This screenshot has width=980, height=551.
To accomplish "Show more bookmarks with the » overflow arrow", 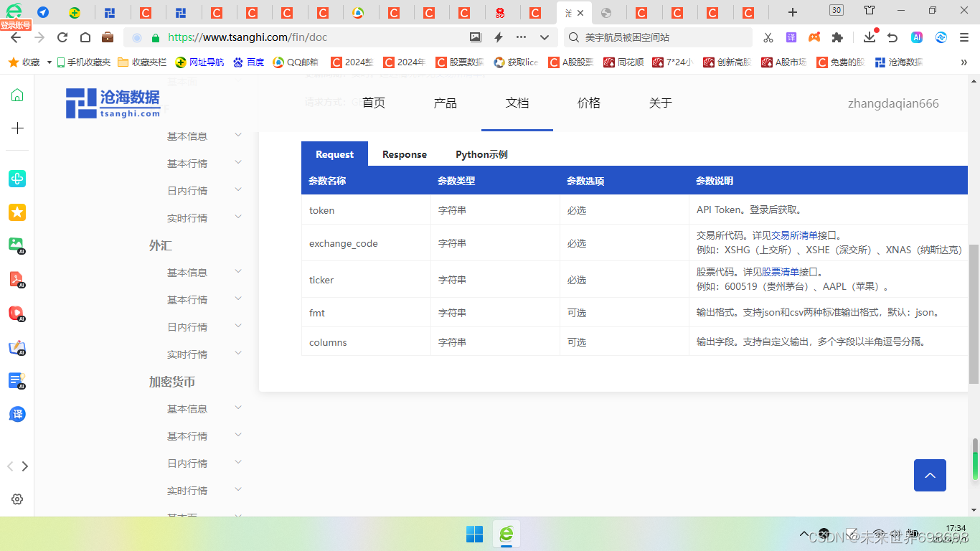I will 963,62.
